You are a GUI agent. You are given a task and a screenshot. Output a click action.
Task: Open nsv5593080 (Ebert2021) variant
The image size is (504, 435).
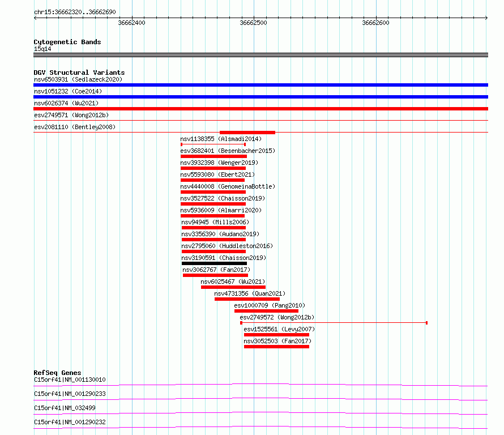click(x=217, y=174)
